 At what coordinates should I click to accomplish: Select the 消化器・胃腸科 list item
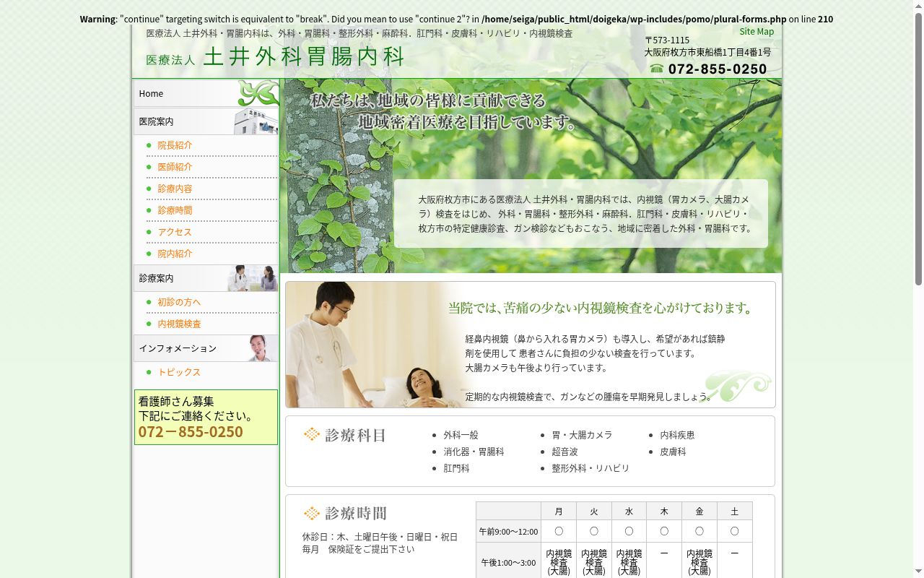click(474, 452)
